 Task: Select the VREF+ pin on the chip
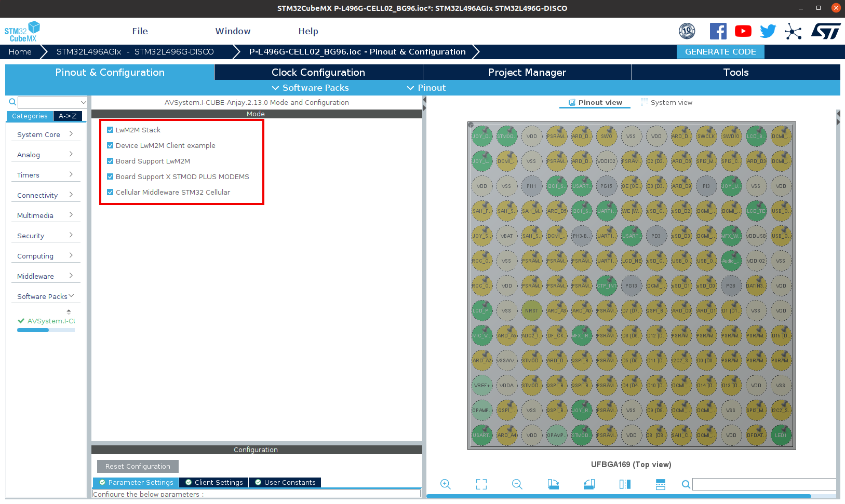coord(481,386)
